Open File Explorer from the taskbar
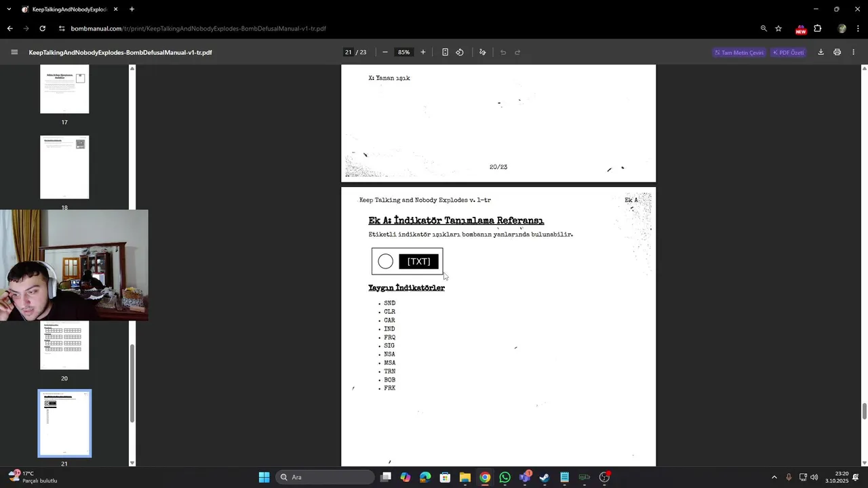Image resolution: width=868 pixels, height=488 pixels. [x=465, y=477]
